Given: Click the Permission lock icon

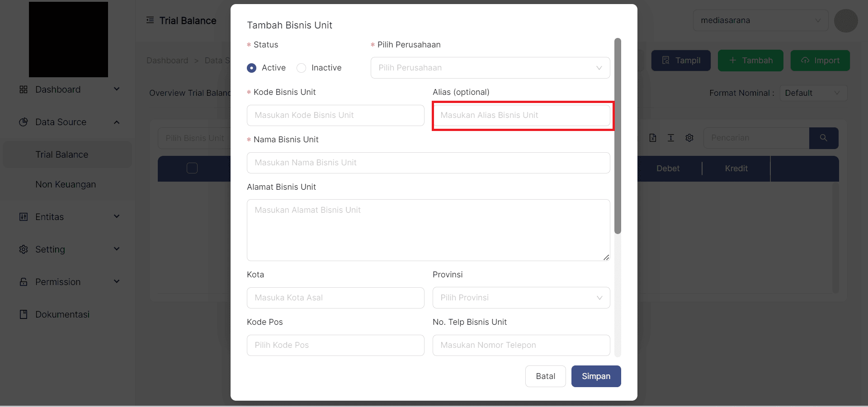Looking at the screenshot, I should [24, 282].
